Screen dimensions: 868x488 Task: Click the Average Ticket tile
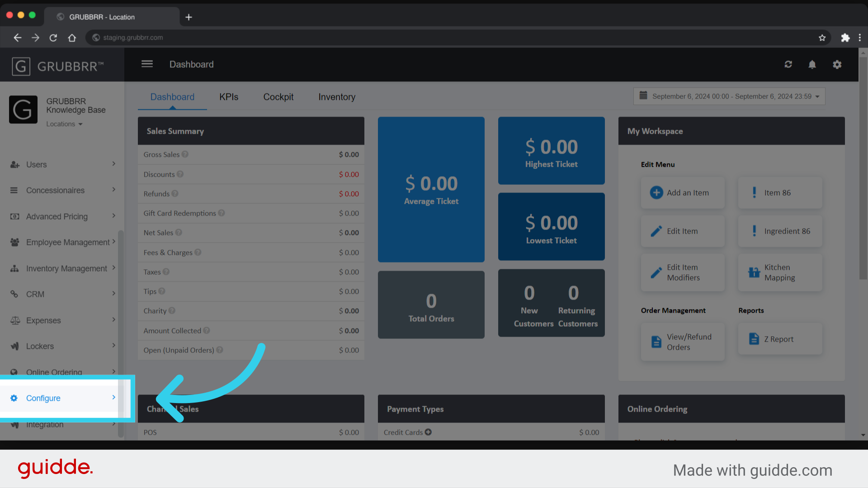[x=431, y=189]
